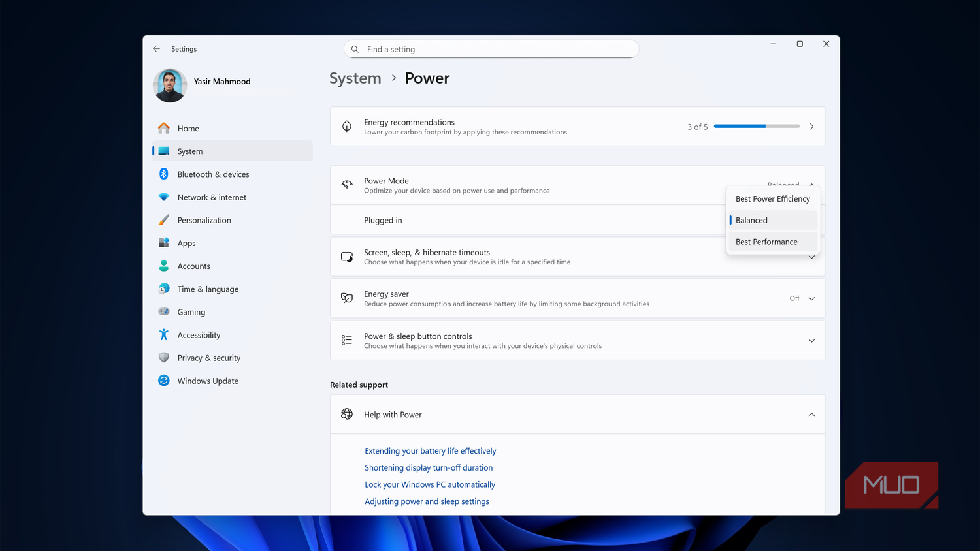Click the Related support heading
Screen dimensions: 980x551
(x=359, y=385)
